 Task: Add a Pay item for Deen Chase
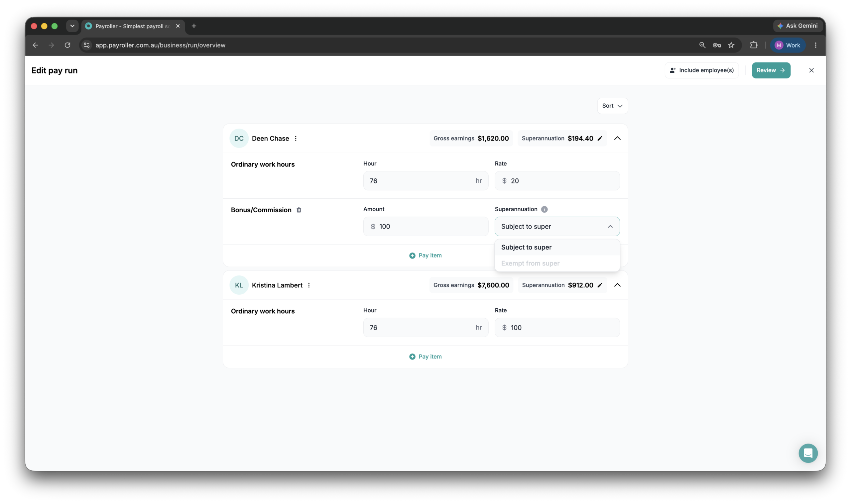(x=425, y=255)
